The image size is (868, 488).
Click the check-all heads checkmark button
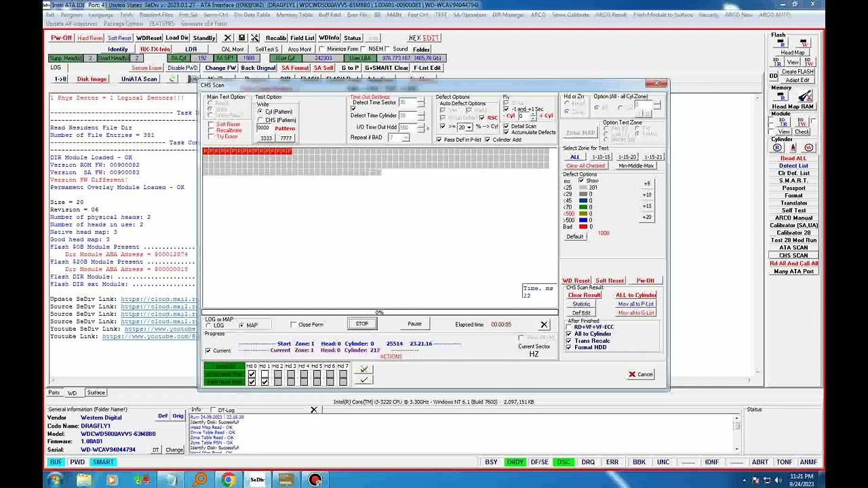pyautogui.click(x=364, y=380)
